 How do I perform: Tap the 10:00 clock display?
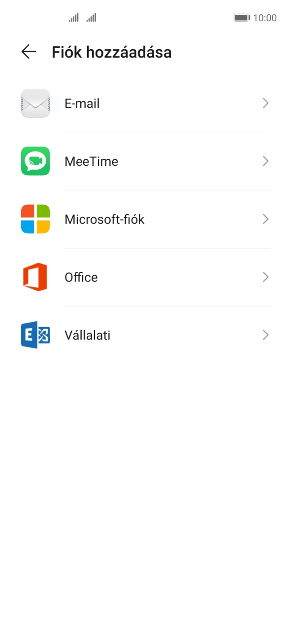(267, 17)
